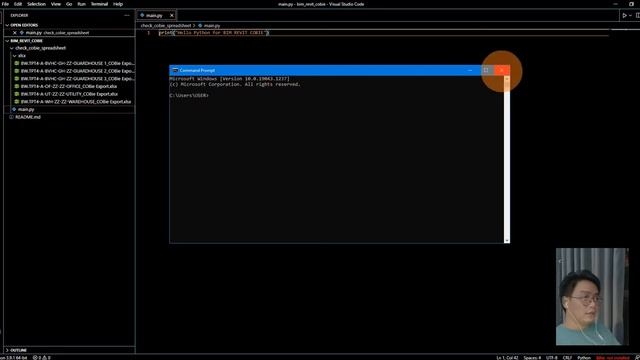Change indentation via Spaces: 4
The image size is (640, 360).
coord(532,358)
